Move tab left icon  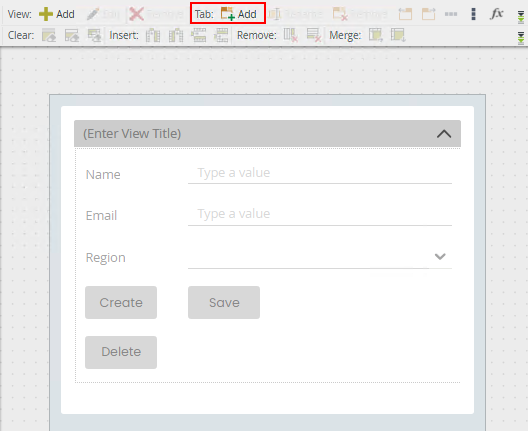coord(405,14)
